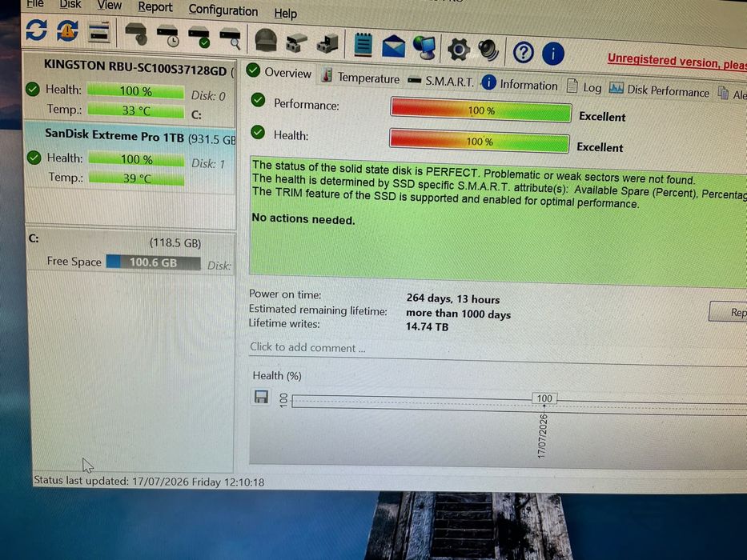Click Kingston Temp 33 °C bar
The height and width of the screenshot is (560, 747).
click(x=136, y=110)
